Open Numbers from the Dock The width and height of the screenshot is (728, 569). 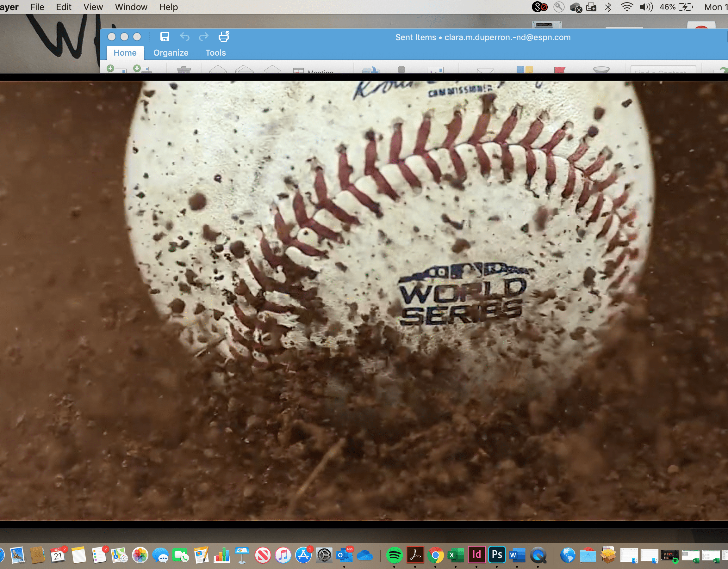tap(222, 555)
